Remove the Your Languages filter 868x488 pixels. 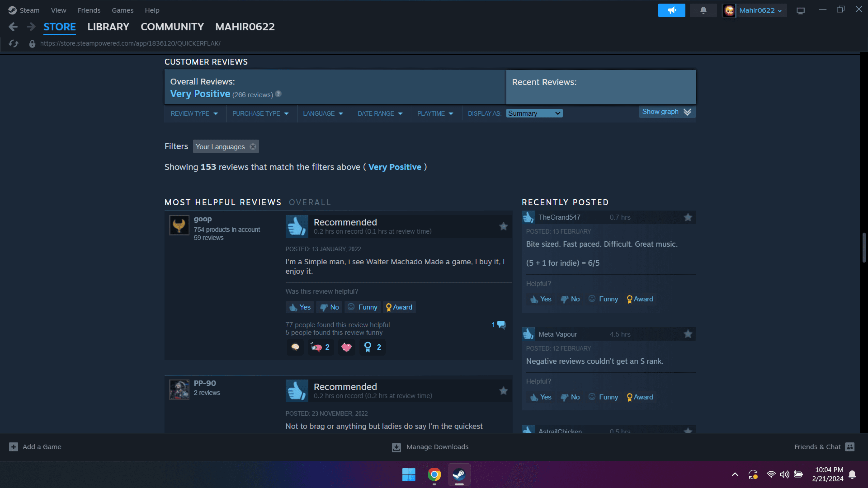[x=253, y=147]
